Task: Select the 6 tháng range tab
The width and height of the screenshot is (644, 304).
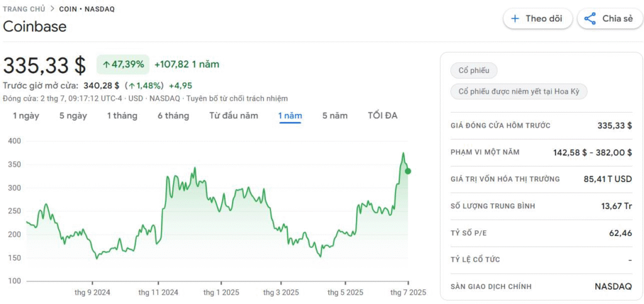Action: (x=174, y=115)
